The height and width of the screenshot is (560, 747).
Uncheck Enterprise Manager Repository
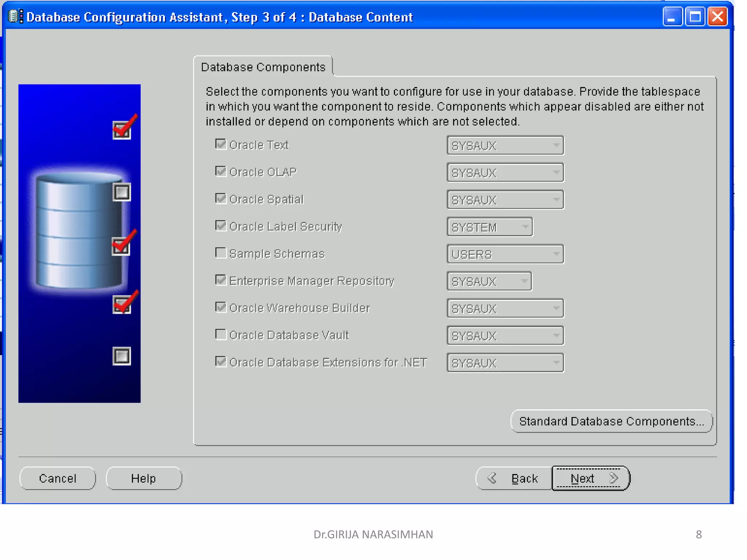(x=221, y=280)
